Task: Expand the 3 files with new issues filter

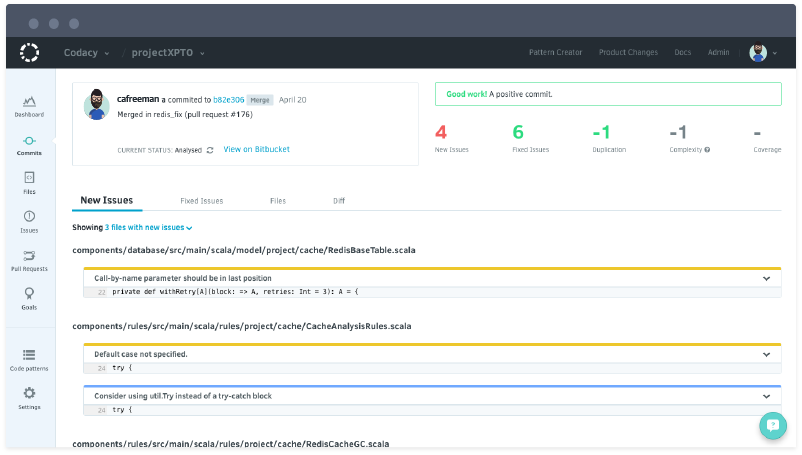Action: pyautogui.click(x=149, y=228)
